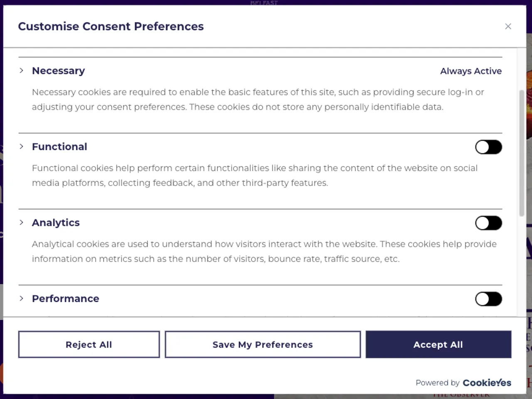This screenshot has width=532, height=399.
Task: Click the Performance category title
Action: 66,299
